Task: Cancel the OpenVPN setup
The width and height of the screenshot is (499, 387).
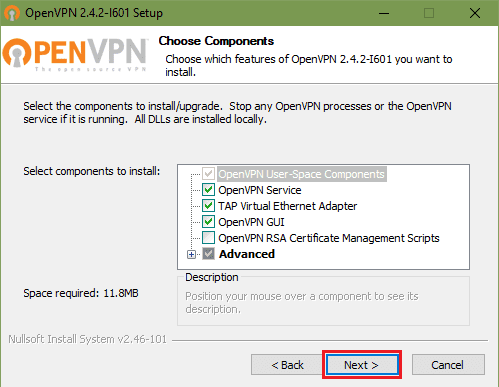Action: click(448, 365)
